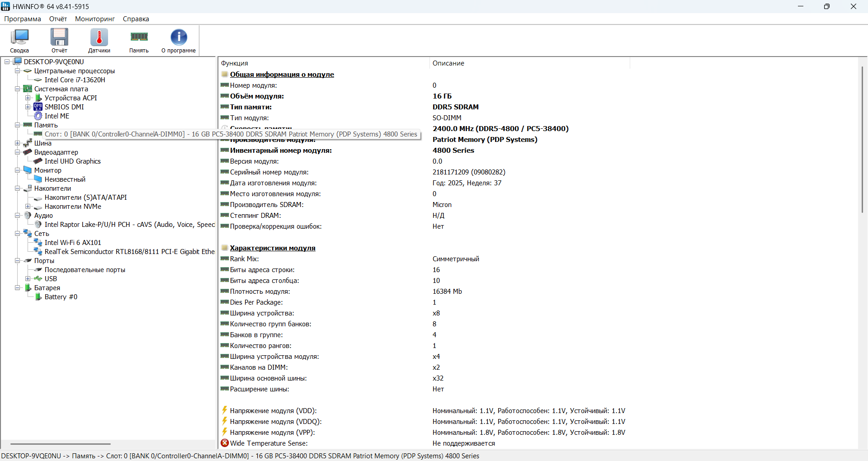
Task: Click the tree panel horizontal scrollbar
Action: tap(61, 444)
